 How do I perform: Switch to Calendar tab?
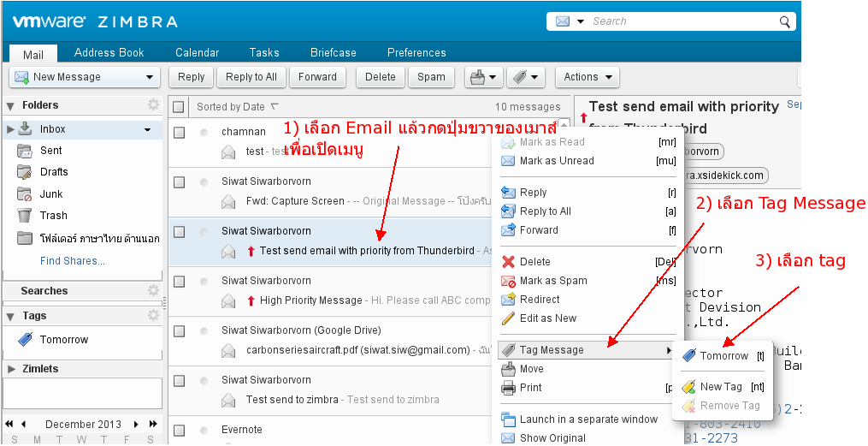click(x=197, y=52)
